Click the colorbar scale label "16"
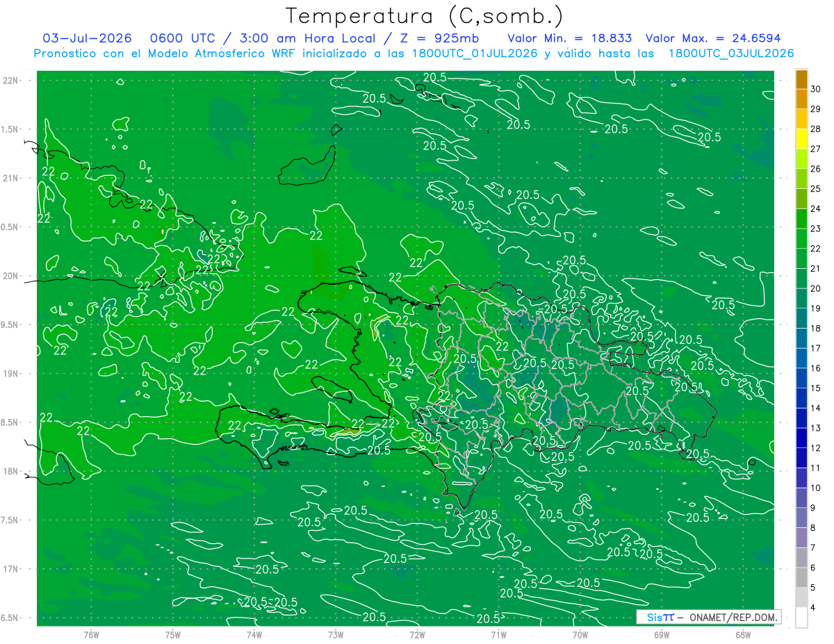The image size is (834, 644). point(815,368)
